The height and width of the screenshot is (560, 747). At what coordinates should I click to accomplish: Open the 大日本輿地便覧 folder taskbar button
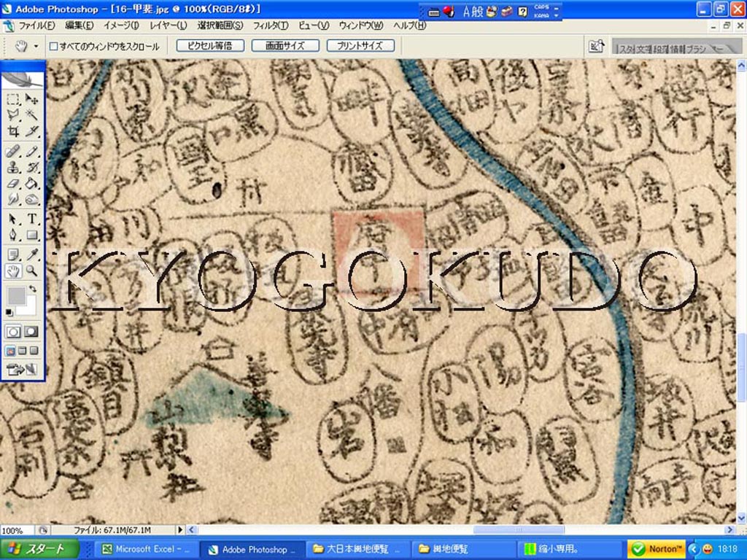359,549
